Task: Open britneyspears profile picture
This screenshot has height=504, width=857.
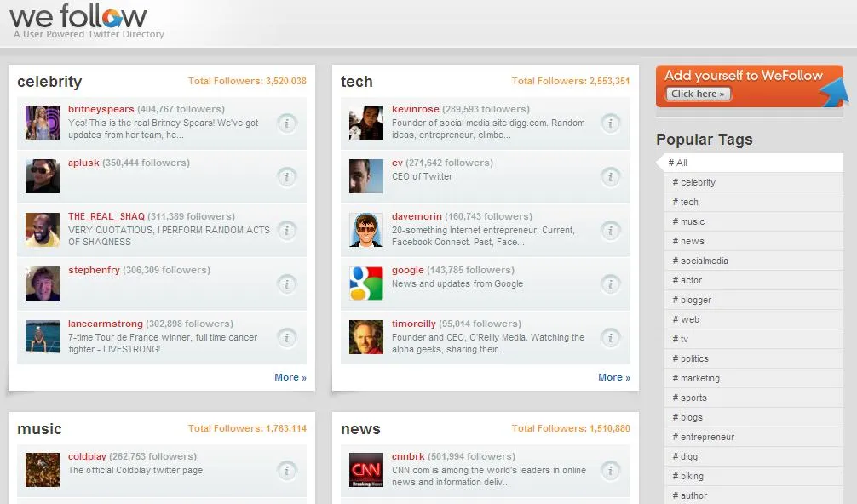Action: tap(43, 123)
